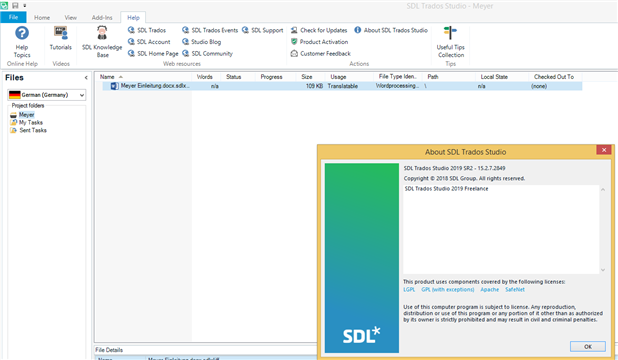
Task: Click About SDL Trados Studio ribbon button
Action: pyautogui.click(x=391, y=30)
